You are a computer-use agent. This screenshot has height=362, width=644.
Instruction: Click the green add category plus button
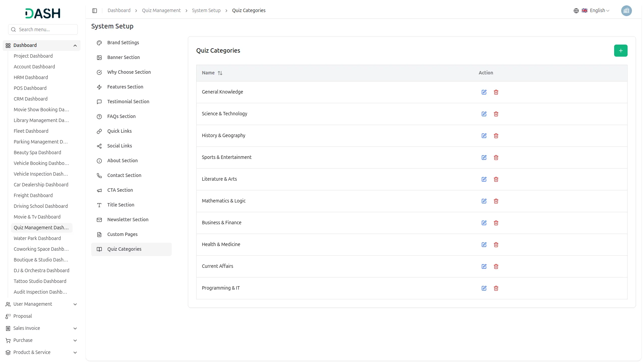click(x=621, y=51)
